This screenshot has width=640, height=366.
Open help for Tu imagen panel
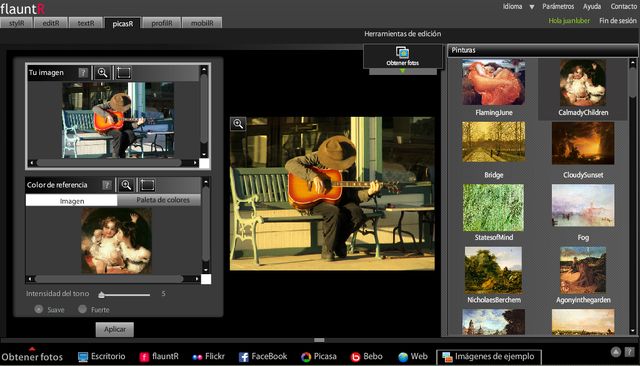coord(83,73)
